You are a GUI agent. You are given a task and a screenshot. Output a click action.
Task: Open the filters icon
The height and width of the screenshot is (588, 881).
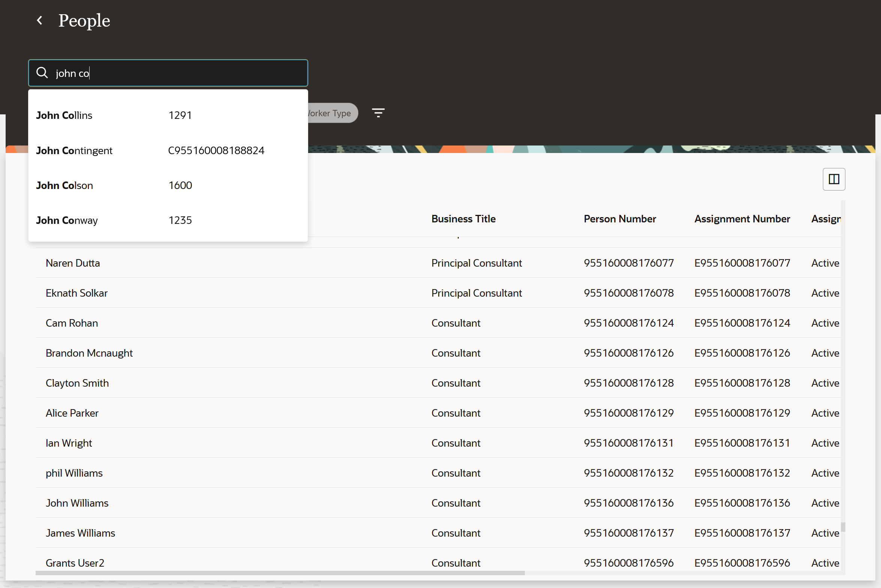point(378,113)
